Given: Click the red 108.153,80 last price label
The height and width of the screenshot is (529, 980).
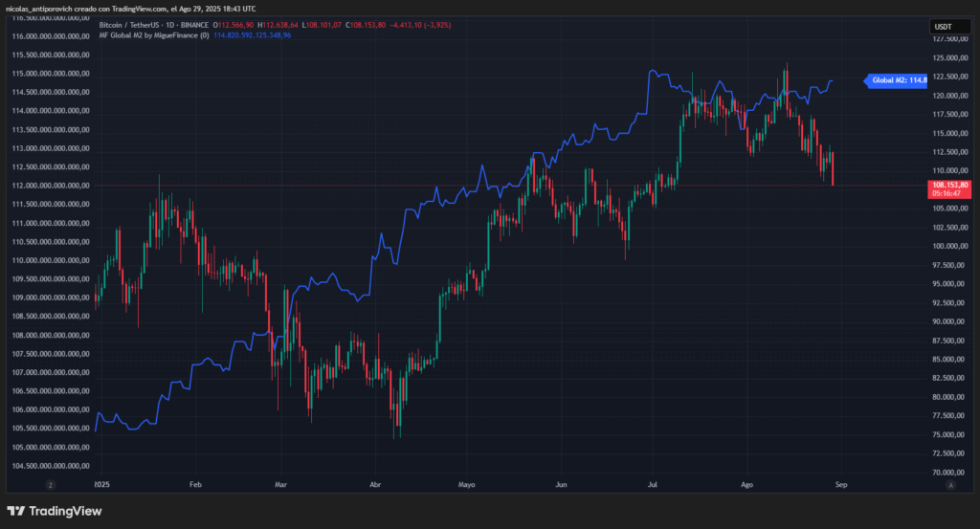Looking at the screenshot, I should (951, 184).
